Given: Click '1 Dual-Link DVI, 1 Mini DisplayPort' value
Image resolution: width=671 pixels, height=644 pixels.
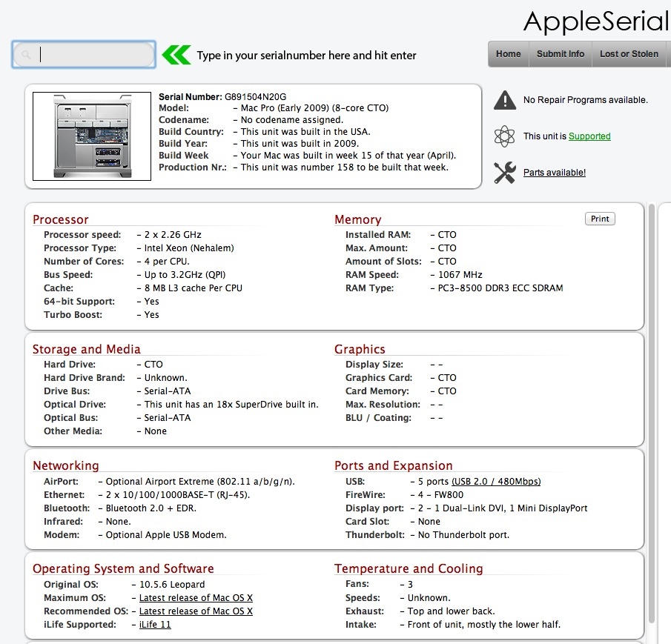Looking at the screenshot, I should click(511, 508).
